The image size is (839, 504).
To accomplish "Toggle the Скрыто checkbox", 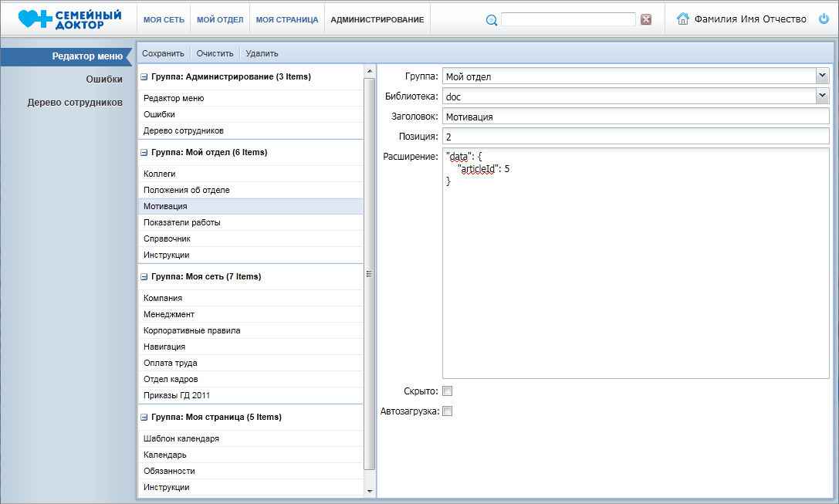I will (x=448, y=391).
